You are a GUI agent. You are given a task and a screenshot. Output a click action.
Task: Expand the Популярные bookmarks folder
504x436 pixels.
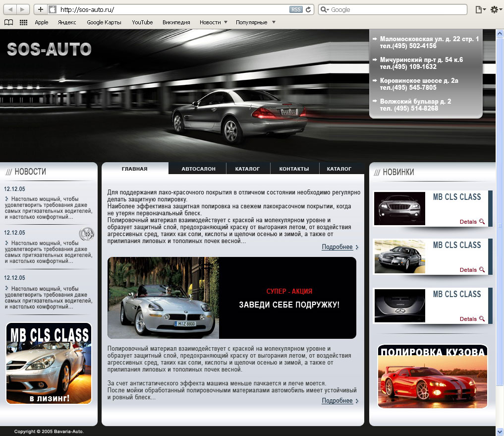click(256, 22)
